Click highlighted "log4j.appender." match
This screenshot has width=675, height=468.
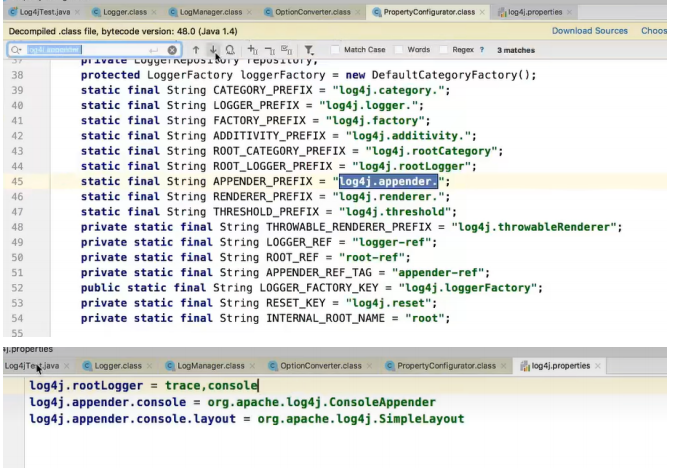click(388, 182)
